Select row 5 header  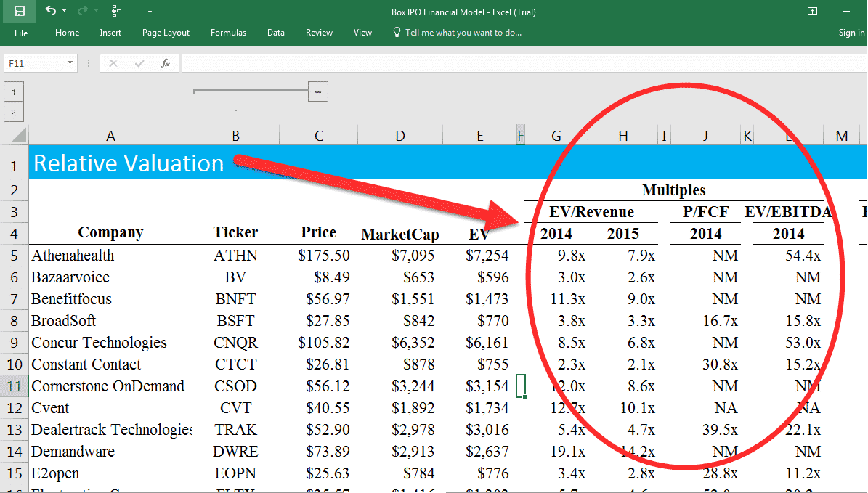point(14,256)
